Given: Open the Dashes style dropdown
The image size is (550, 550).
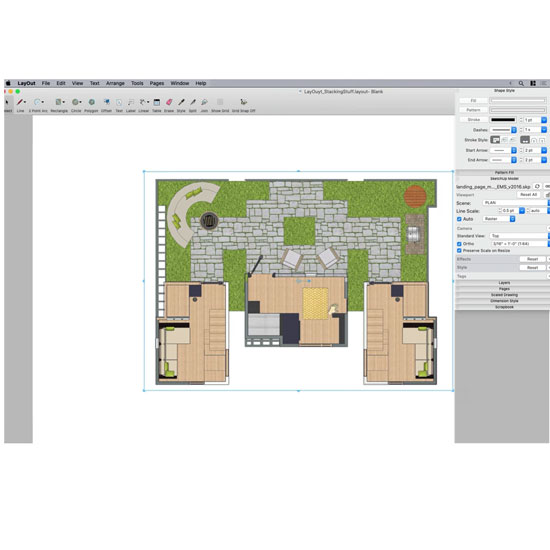Looking at the screenshot, I should pos(504,130).
